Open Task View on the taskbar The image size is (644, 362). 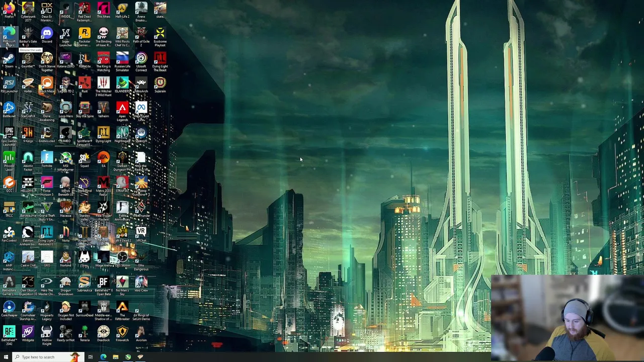click(90, 357)
